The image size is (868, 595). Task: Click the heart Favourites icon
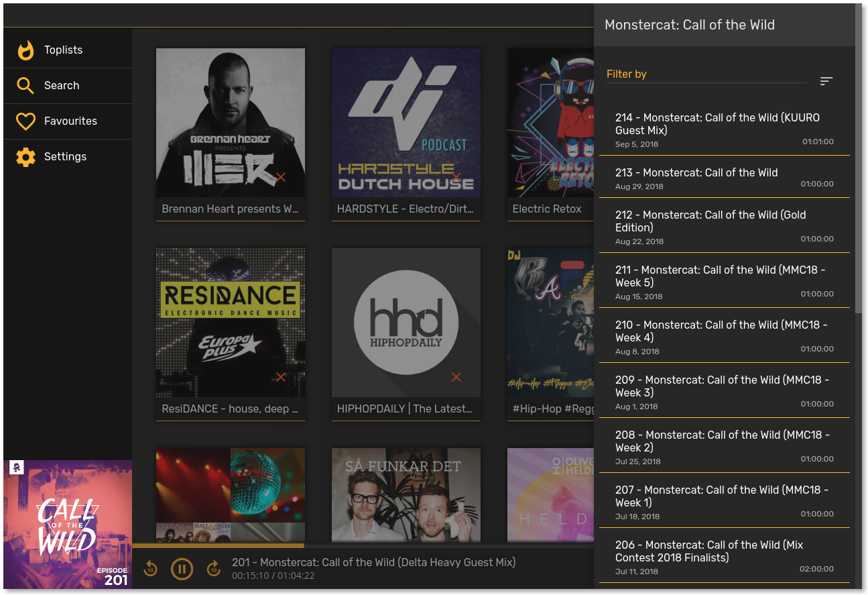click(x=25, y=121)
